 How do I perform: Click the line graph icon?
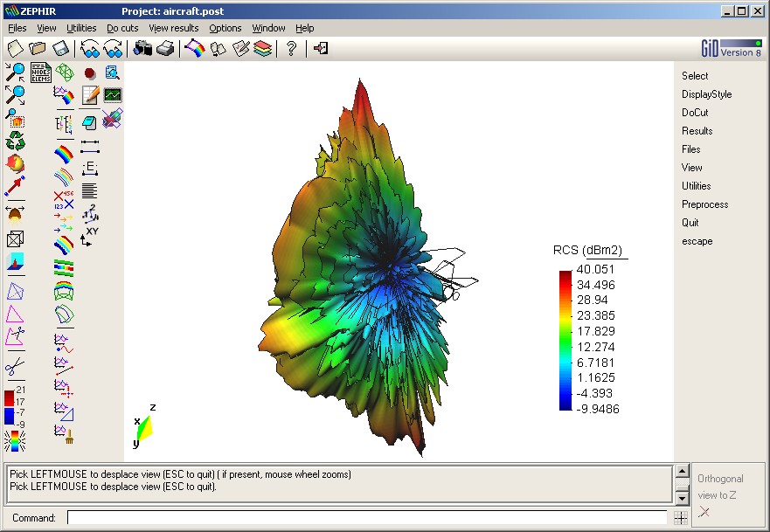click(x=64, y=366)
